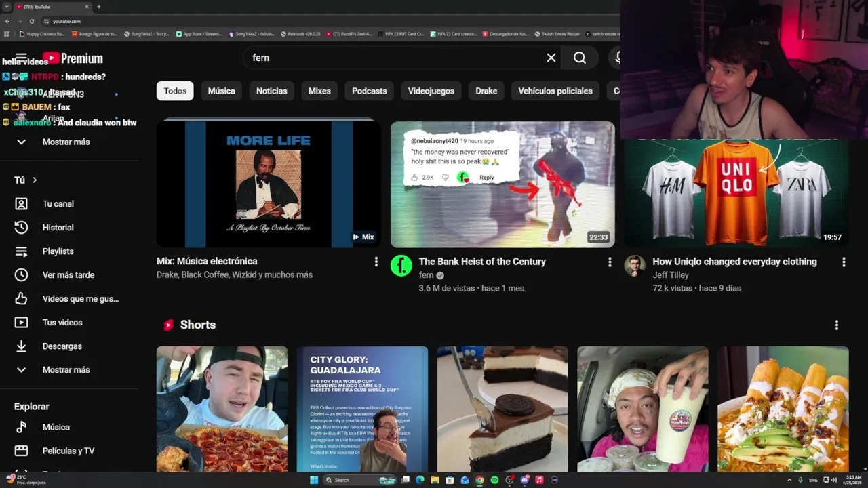Open Discord from the taskbar

tap(524, 480)
